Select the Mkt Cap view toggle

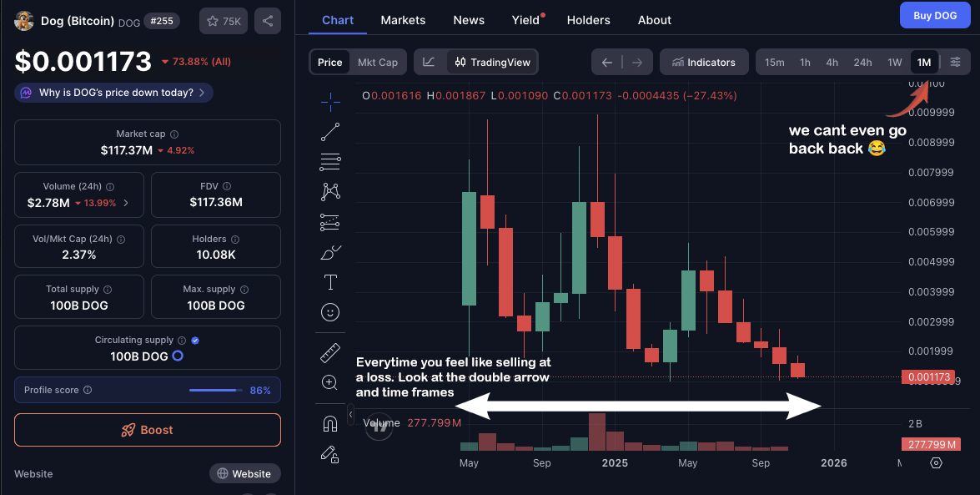(x=378, y=62)
